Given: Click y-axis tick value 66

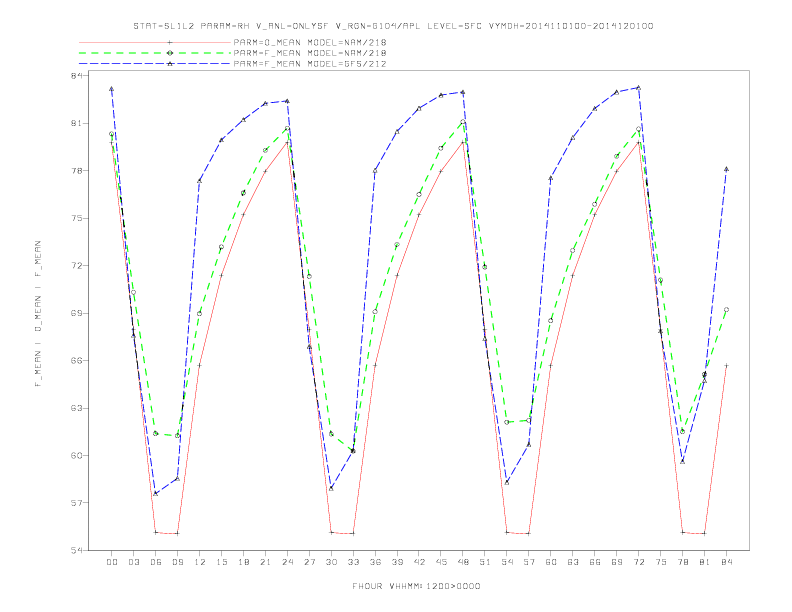Looking at the screenshot, I should [76, 361].
